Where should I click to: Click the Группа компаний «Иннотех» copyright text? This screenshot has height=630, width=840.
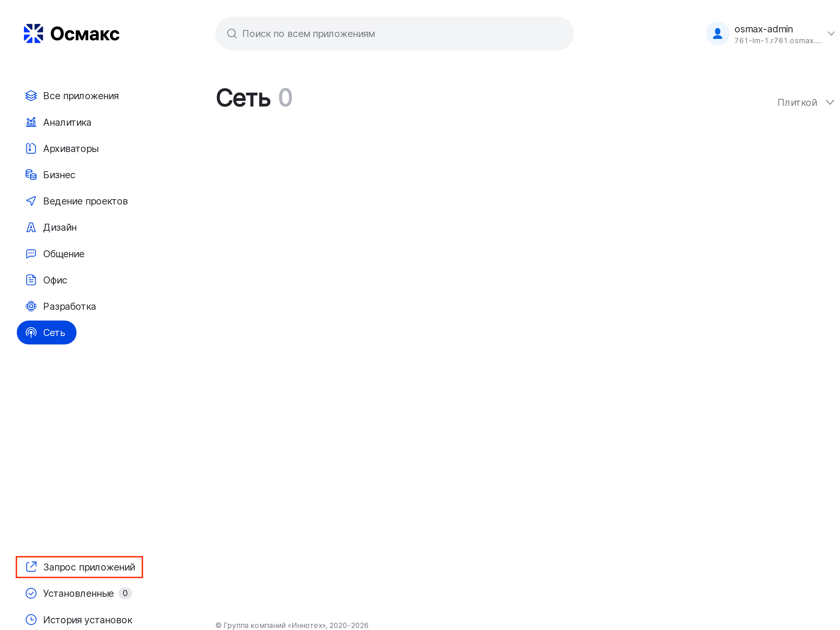tap(292, 625)
